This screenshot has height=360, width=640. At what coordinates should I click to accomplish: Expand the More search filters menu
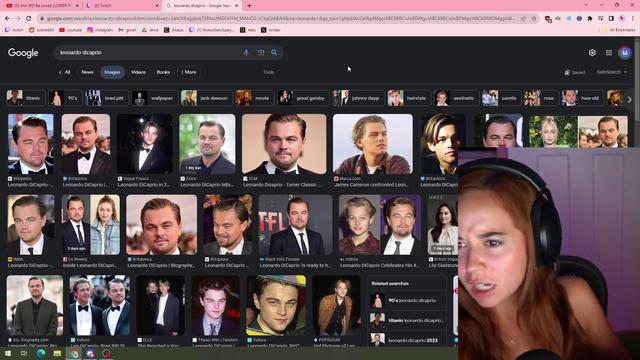189,72
